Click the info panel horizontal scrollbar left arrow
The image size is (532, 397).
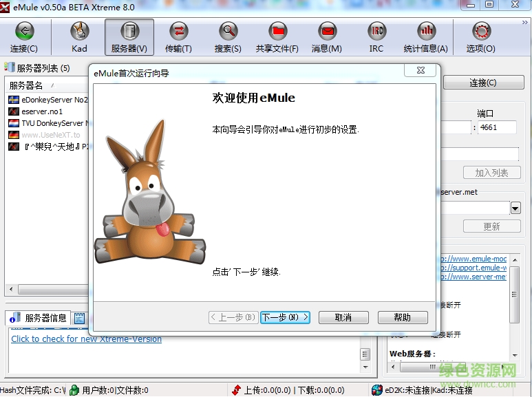(x=393, y=367)
